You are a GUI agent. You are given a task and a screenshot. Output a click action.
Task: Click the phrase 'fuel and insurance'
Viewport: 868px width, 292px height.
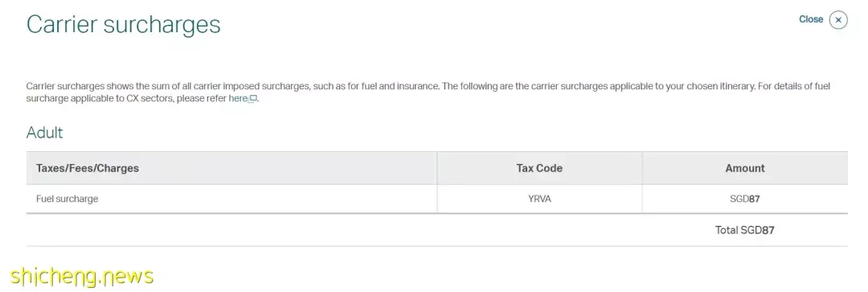click(402, 86)
